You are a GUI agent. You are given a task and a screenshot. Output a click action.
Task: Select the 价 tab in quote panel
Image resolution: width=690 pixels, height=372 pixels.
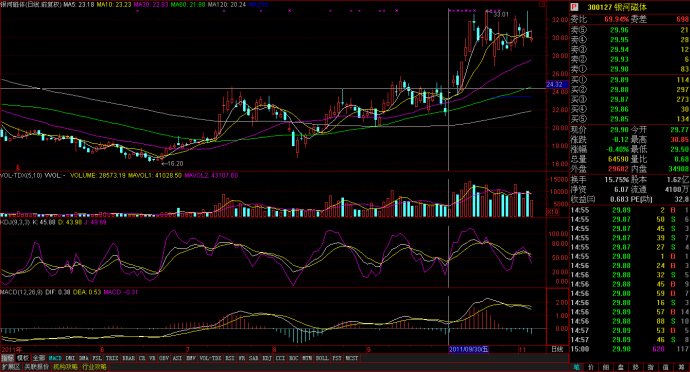tap(591, 366)
